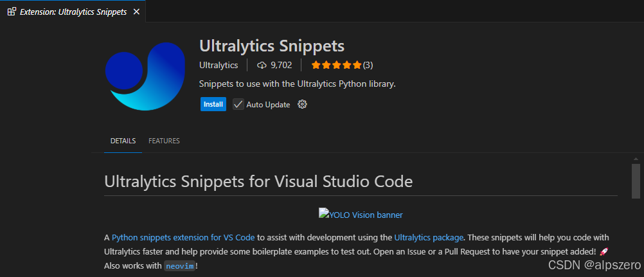644x277 pixels.
Task: Click the extensions icon in the tab title
Action: [x=12, y=12]
